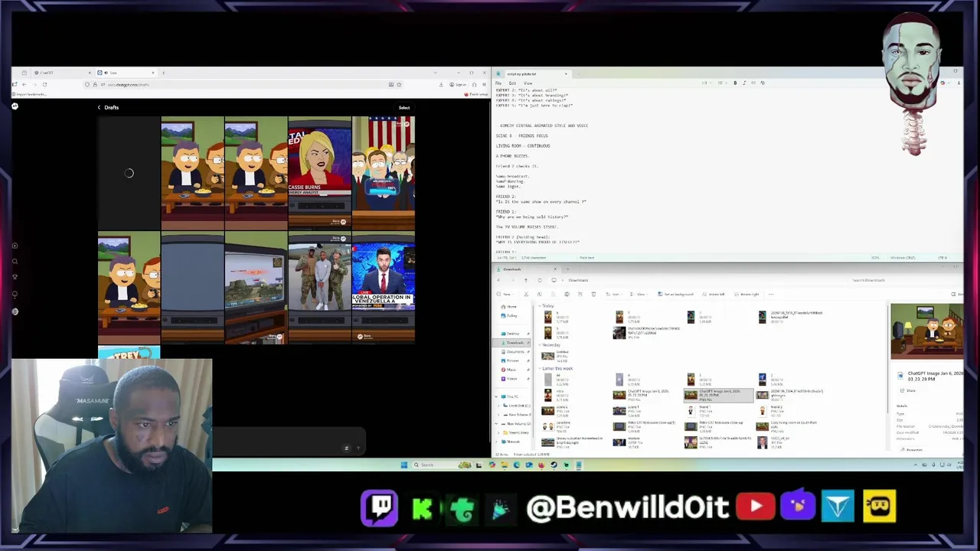The width and height of the screenshot is (980, 551).
Task: Click the Delete trash icon in File Explorer
Action: click(x=593, y=294)
